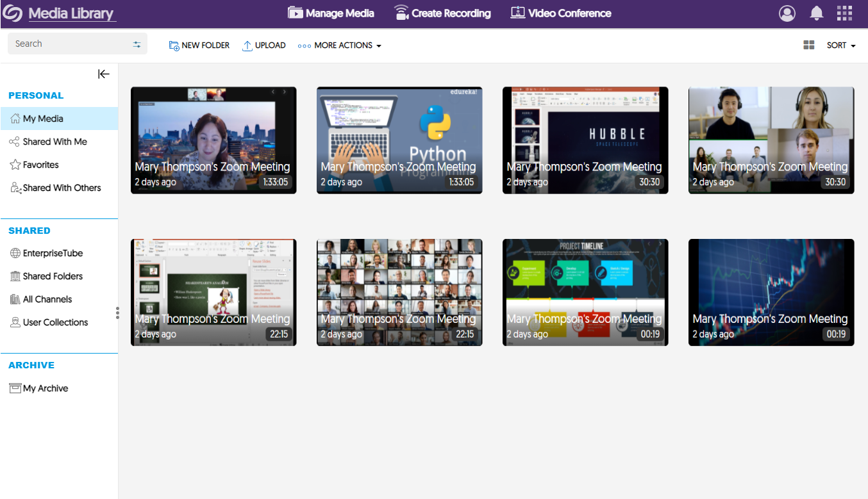The height and width of the screenshot is (499, 868).
Task: Open the stock chart video thumbnail
Action: [771, 293]
